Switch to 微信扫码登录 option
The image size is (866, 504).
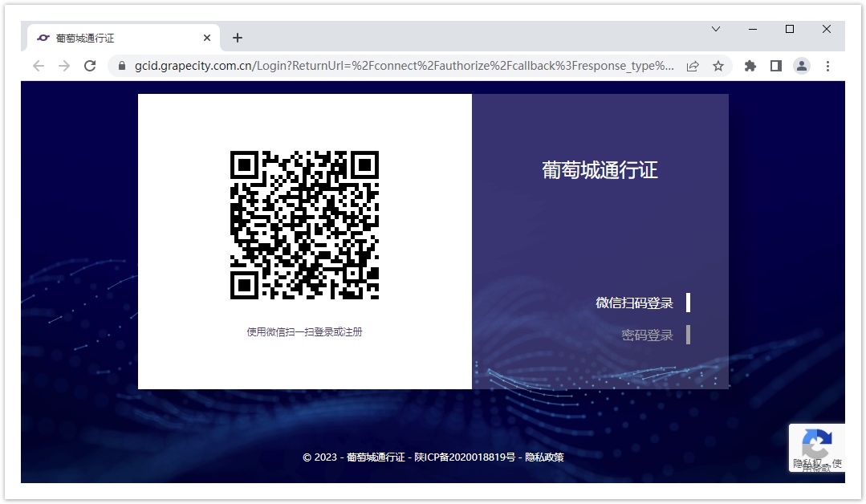coord(634,303)
